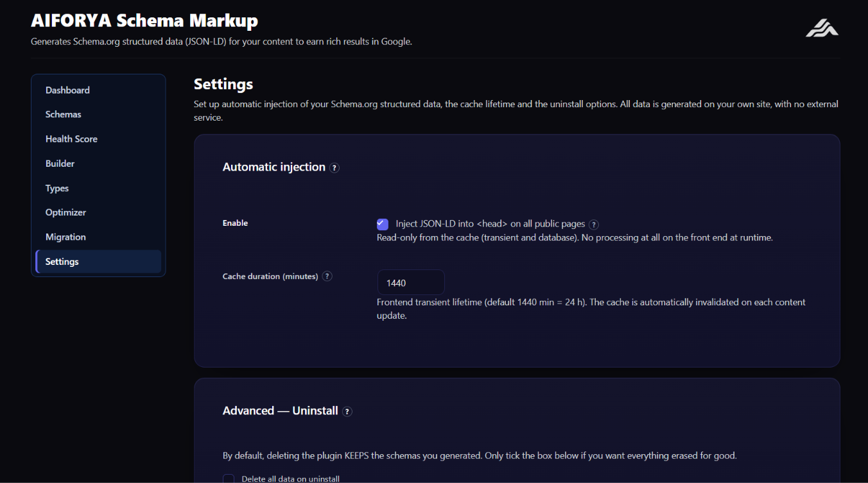Image resolution: width=868 pixels, height=483 pixels.
Task: Focus the cache duration field showing 1440
Action: coord(411,282)
